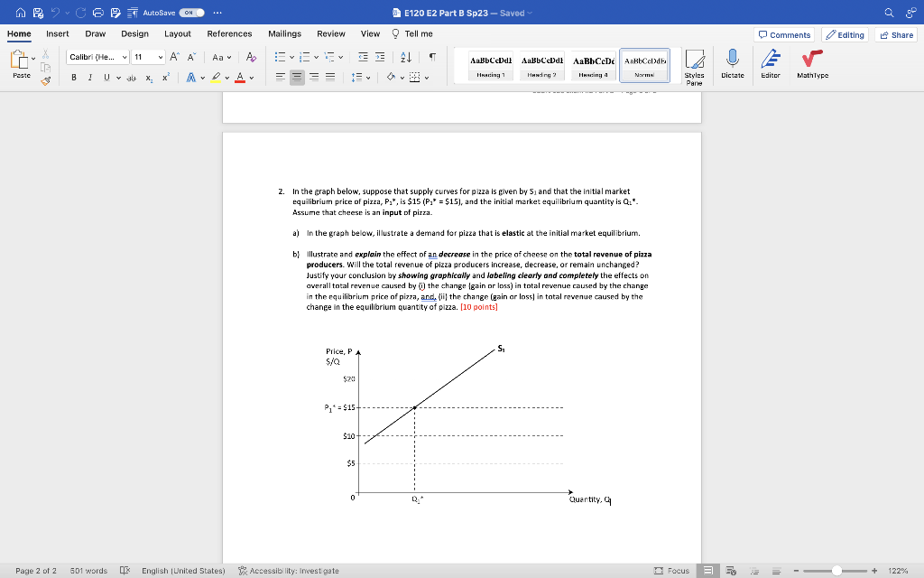Toggle show paragraph marks
This screenshot has height=578, width=924.
click(x=432, y=57)
